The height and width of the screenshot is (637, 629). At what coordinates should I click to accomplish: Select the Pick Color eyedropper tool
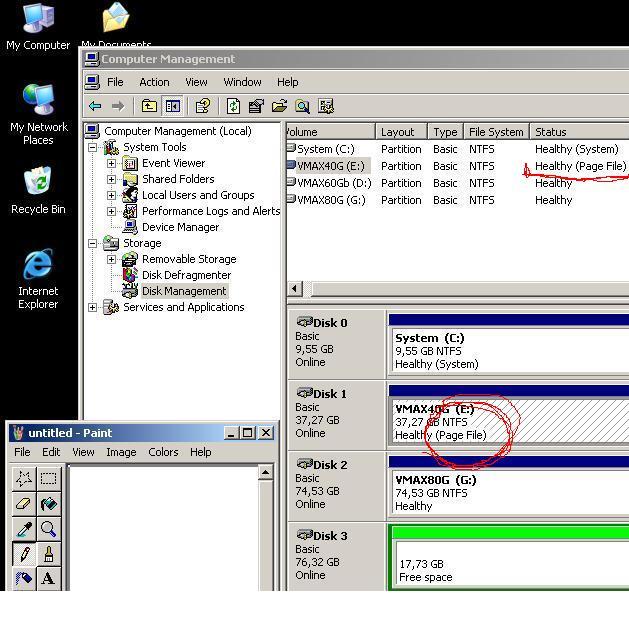[x=25, y=529]
